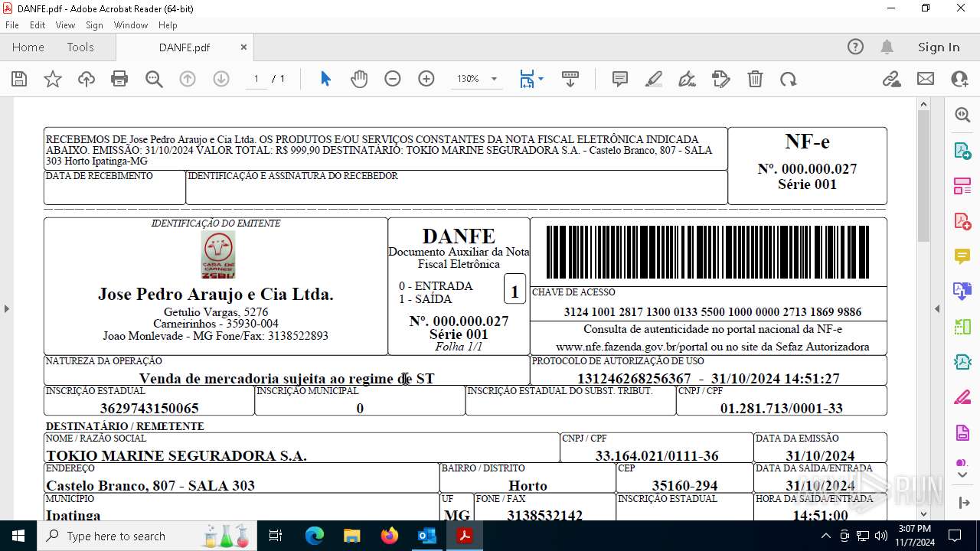Switch to the Home tab
This screenshot has height=551, width=980.
pyautogui.click(x=28, y=47)
